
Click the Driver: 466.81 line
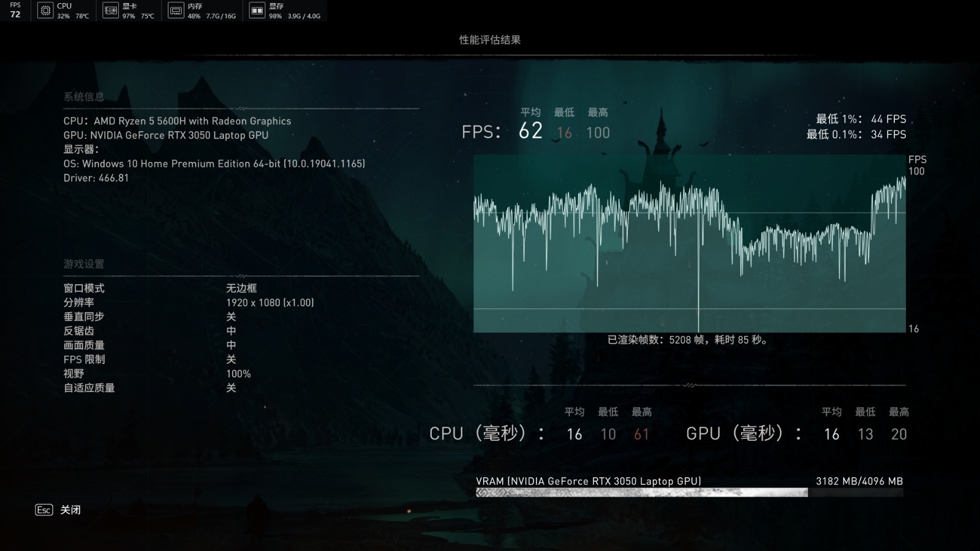point(96,178)
